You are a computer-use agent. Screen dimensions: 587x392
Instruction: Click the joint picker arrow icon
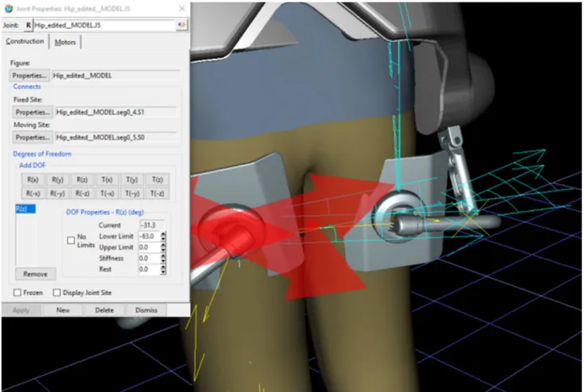[x=182, y=25]
